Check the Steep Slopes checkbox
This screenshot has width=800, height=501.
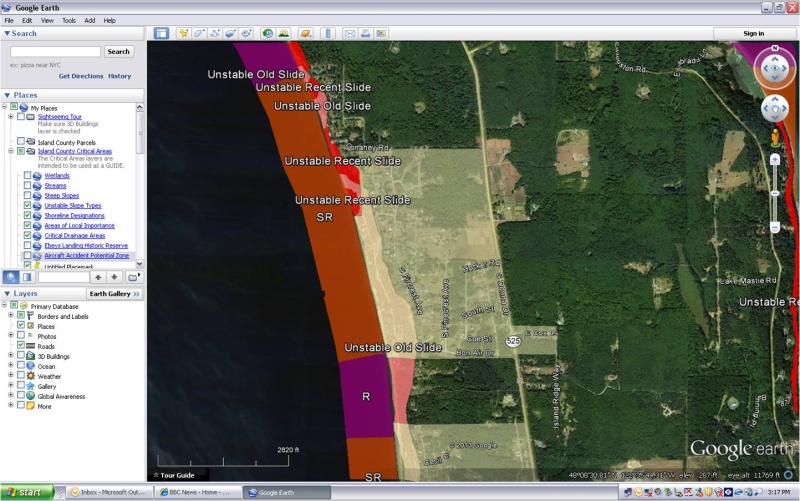pos(28,195)
